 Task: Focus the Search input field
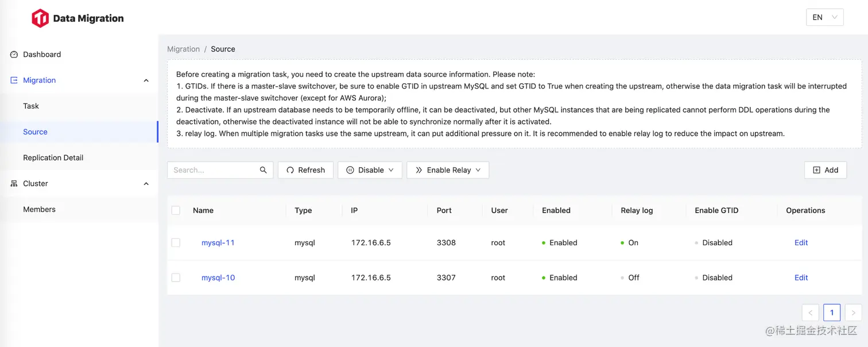[214, 170]
